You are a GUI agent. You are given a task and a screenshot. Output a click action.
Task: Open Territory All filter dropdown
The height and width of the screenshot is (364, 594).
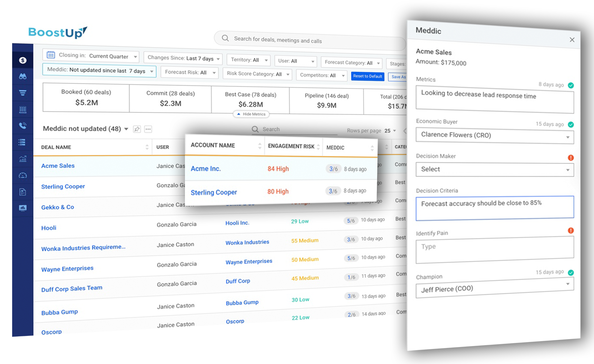click(249, 60)
